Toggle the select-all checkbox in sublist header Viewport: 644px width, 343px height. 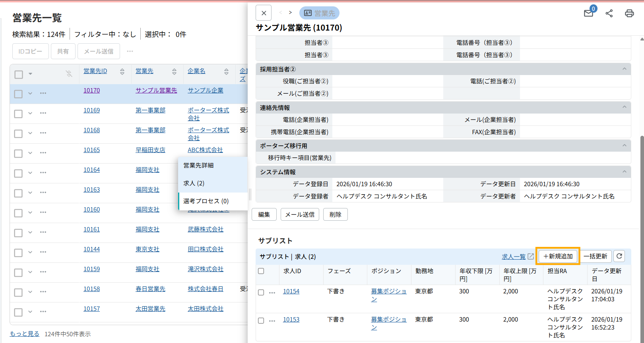(261, 271)
